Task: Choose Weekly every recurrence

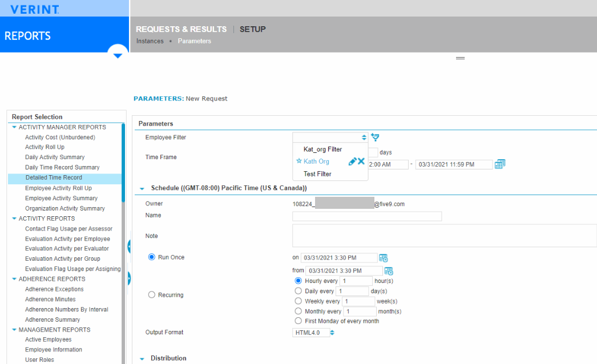Action: click(298, 301)
